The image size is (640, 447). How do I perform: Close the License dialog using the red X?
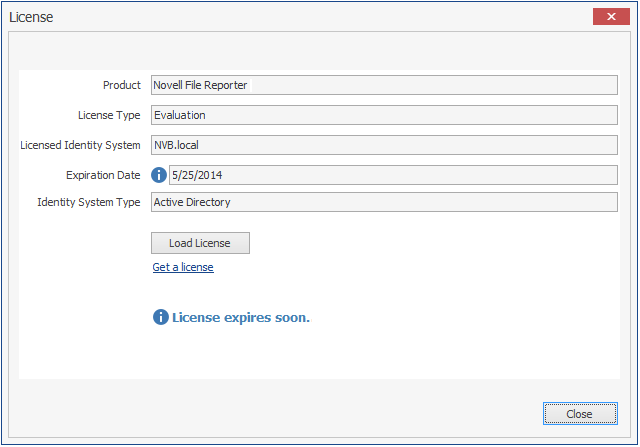click(x=610, y=16)
